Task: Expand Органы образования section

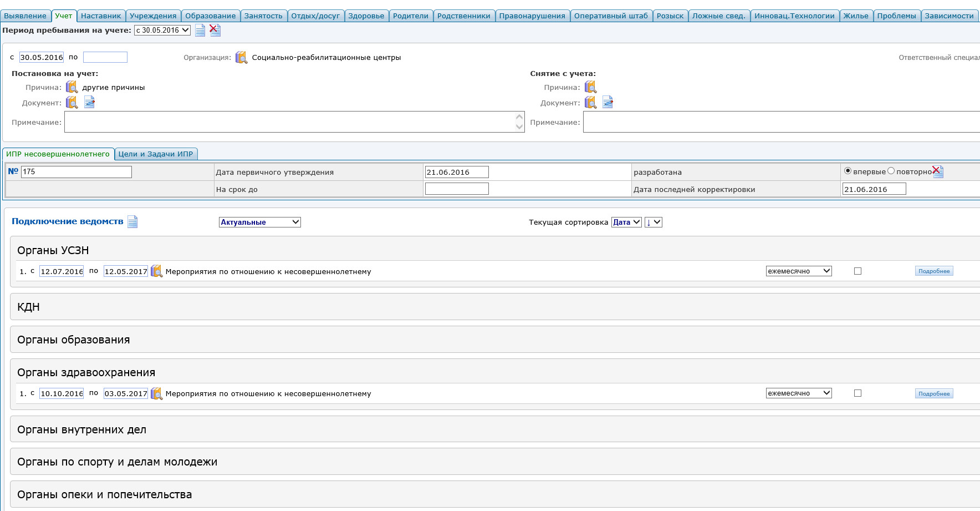Action: pos(495,340)
